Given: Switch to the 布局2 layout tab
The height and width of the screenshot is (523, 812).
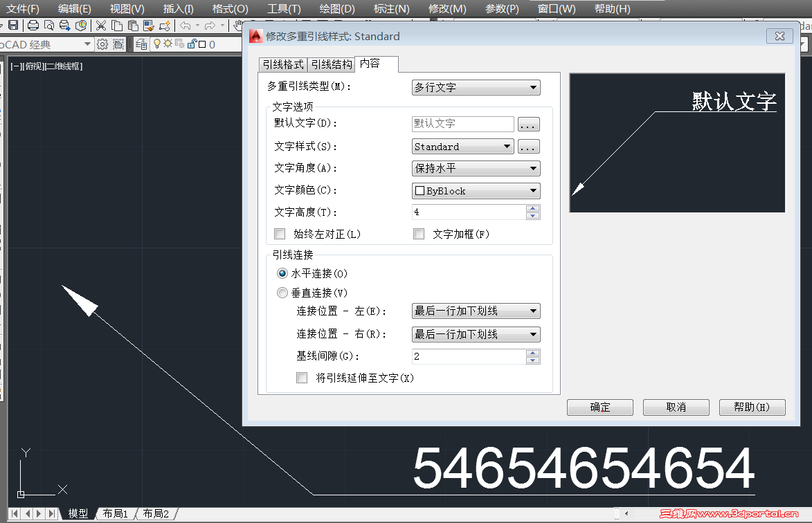Looking at the screenshot, I should point(155,514).
